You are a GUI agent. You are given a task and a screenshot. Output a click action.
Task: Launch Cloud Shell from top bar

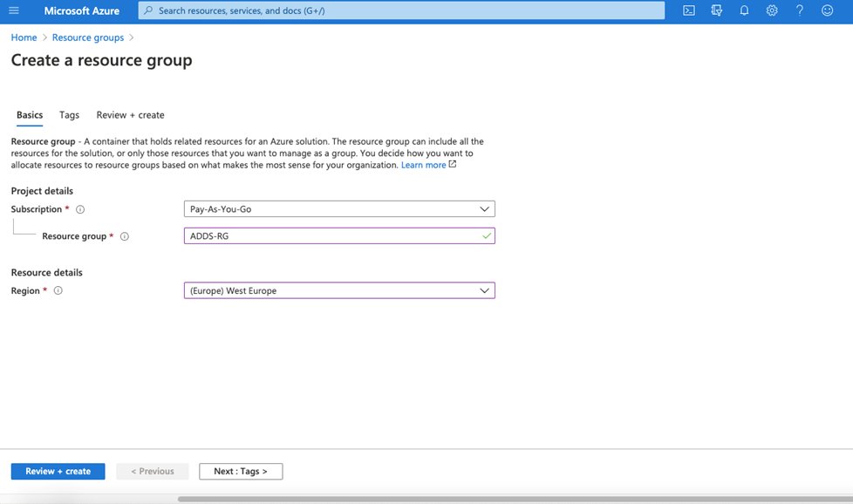coord(689,10)
